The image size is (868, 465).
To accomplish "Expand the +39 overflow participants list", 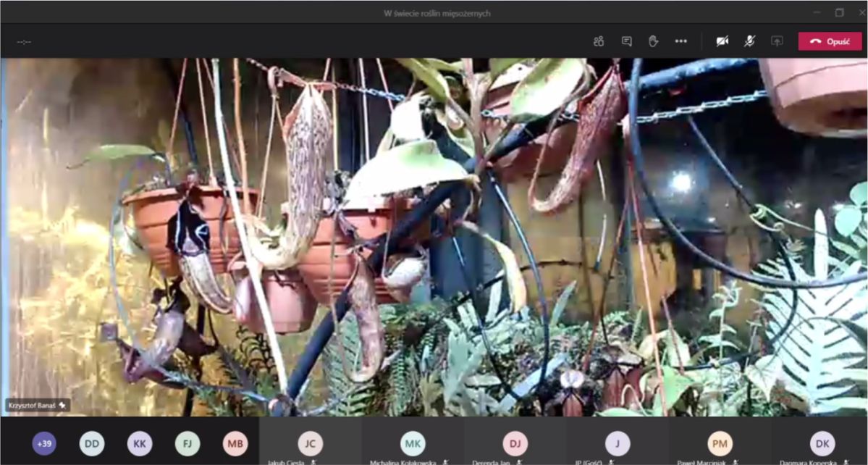I will 44,443.
